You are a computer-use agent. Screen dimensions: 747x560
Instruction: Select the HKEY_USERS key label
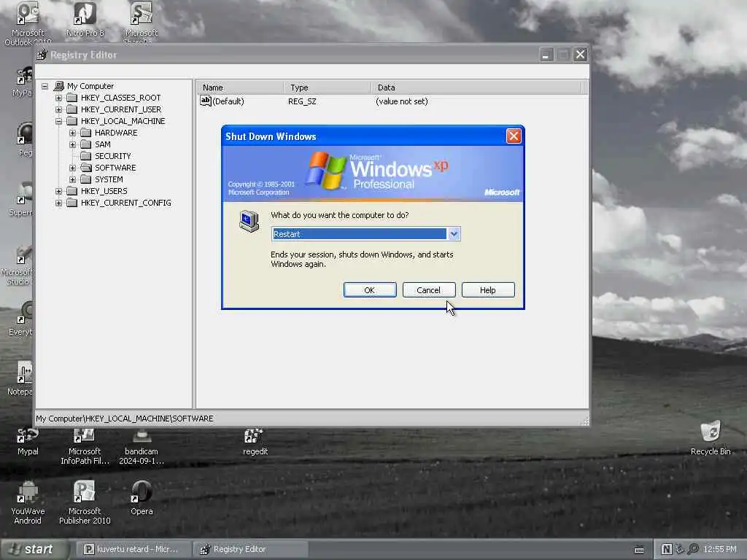click(x=104, y=191)
